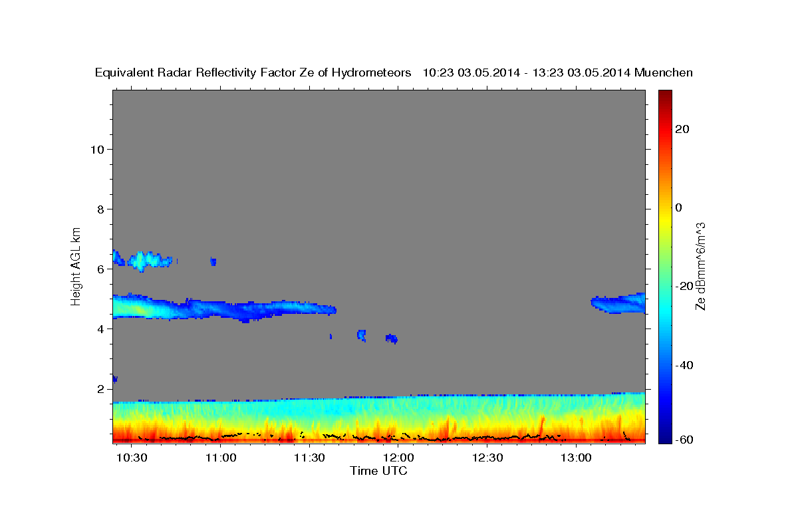Click the '11:30' time tick label
The height and width of the screenshot is (532, 798).
pos(309,458)
